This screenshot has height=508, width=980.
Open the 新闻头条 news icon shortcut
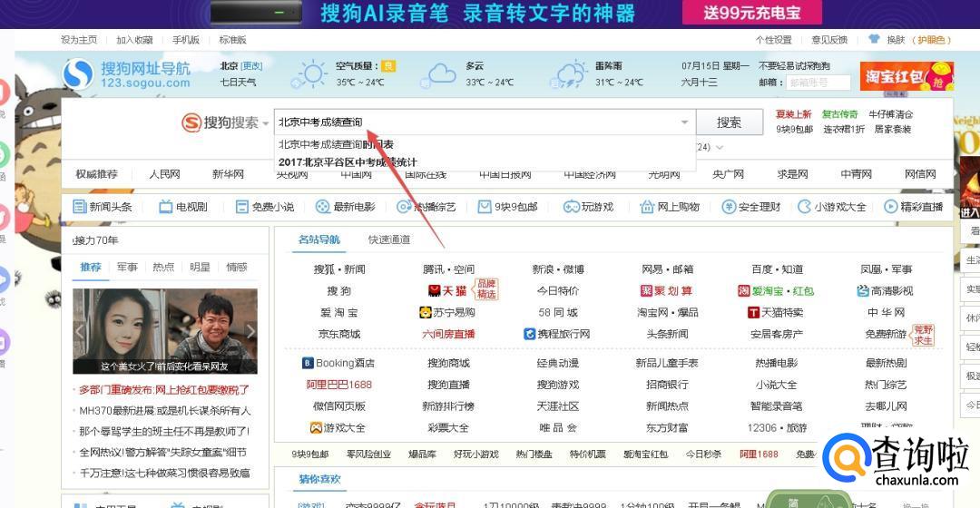(80, 207)
